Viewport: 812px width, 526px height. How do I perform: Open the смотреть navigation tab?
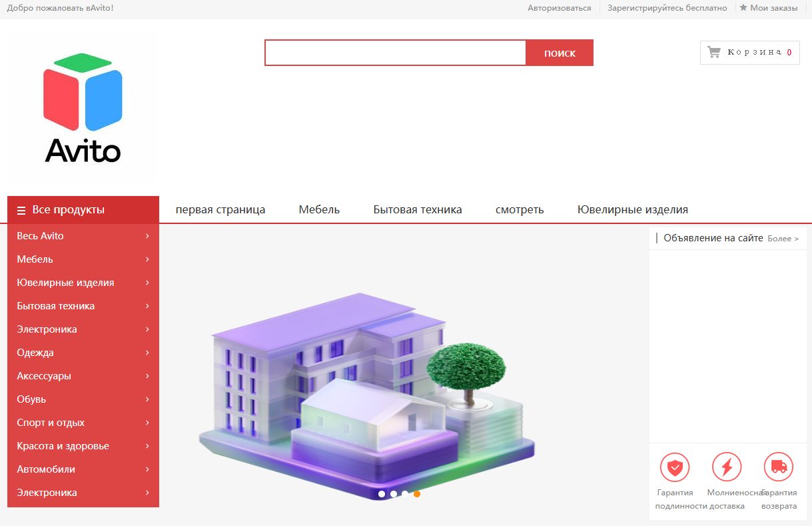(x=520, y=209)
